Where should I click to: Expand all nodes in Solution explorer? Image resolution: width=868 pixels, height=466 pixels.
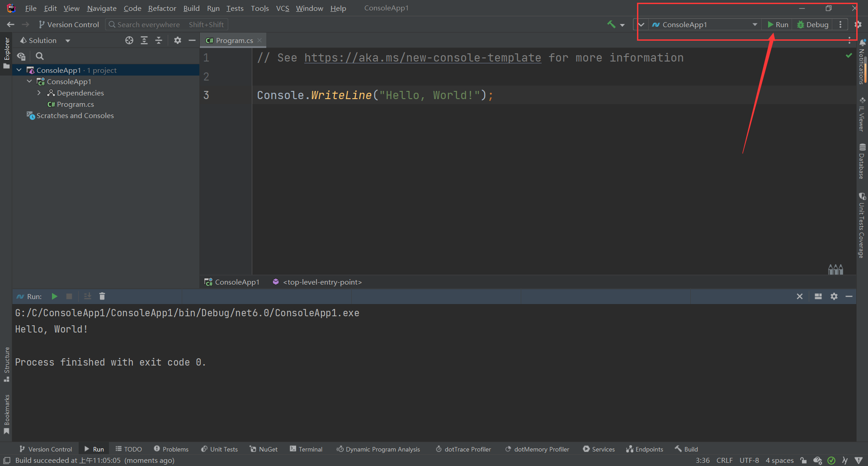[x=144, y=40]
